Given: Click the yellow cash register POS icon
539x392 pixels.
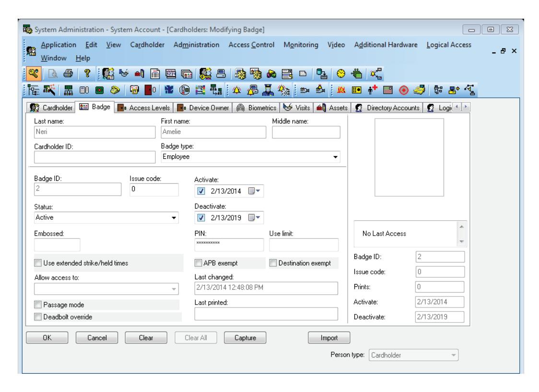Looking at the screenshot, I should [419, 90].
